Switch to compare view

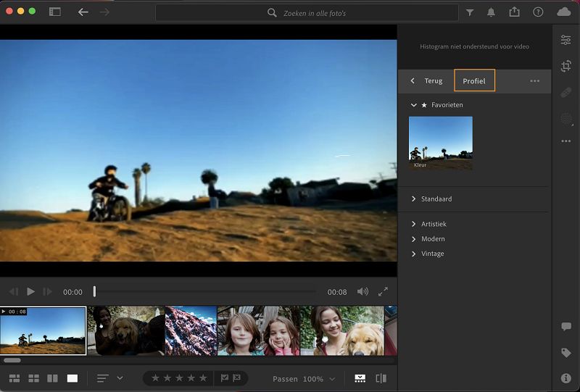point(52,378)
